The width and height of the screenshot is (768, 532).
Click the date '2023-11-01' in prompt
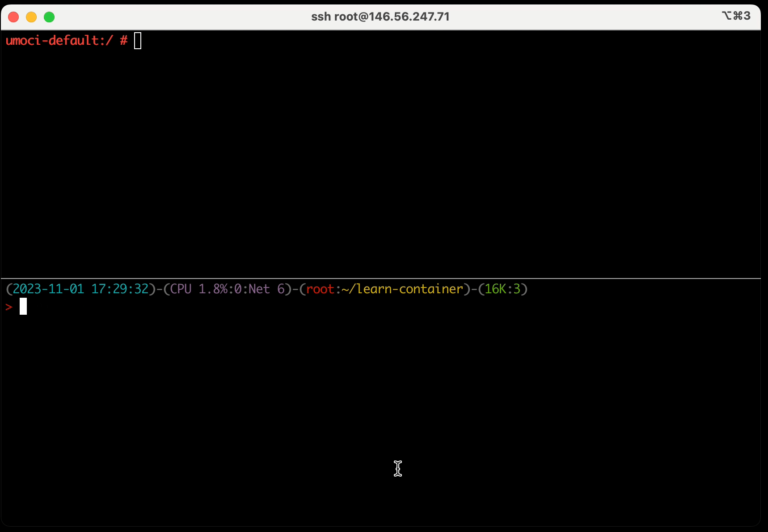[x=48, y=289]
